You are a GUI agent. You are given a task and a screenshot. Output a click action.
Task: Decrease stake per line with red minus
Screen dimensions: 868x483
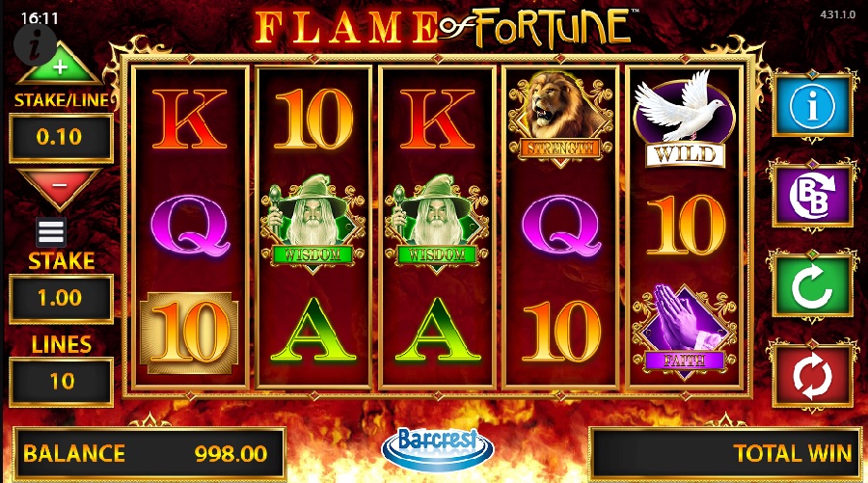point(60,189)
